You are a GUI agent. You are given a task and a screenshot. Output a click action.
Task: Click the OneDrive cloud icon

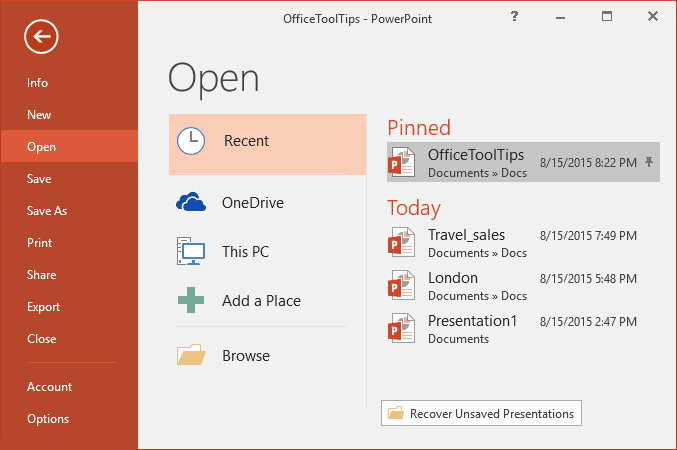point(191,202)
